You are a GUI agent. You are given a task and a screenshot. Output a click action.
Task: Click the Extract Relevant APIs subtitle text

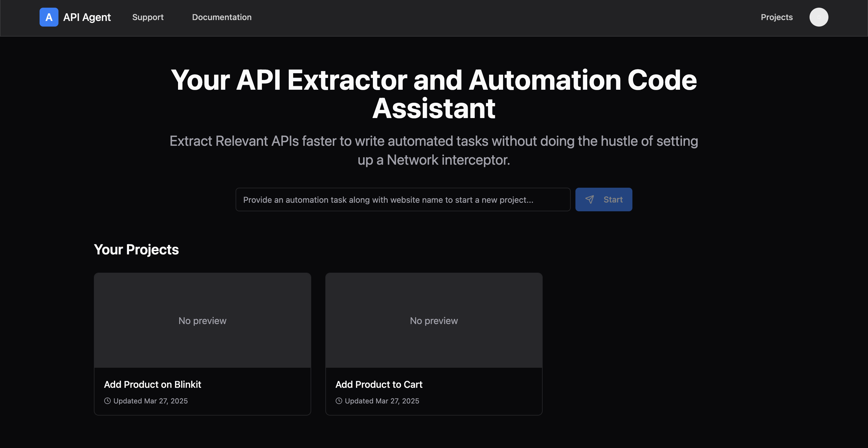click(434, 150)
